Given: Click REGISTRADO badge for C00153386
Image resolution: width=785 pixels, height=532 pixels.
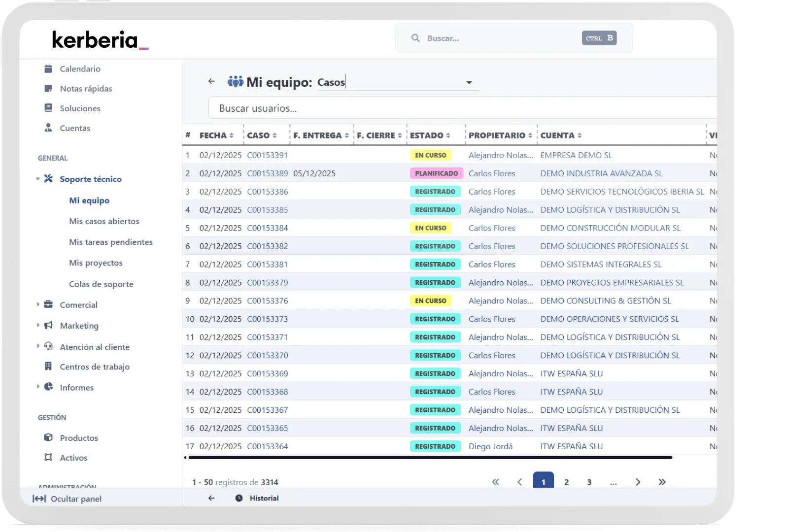Looking at the screenshot, I should (435, 192).
